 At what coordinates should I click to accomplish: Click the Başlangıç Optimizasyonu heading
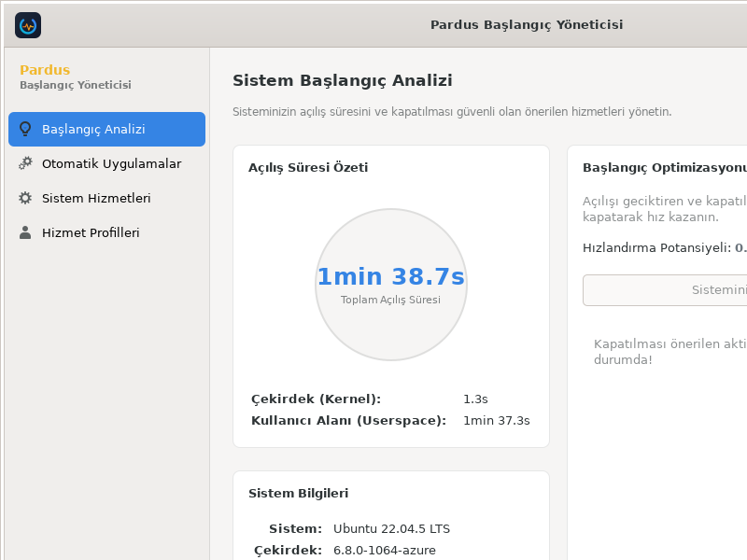point(665,168)
